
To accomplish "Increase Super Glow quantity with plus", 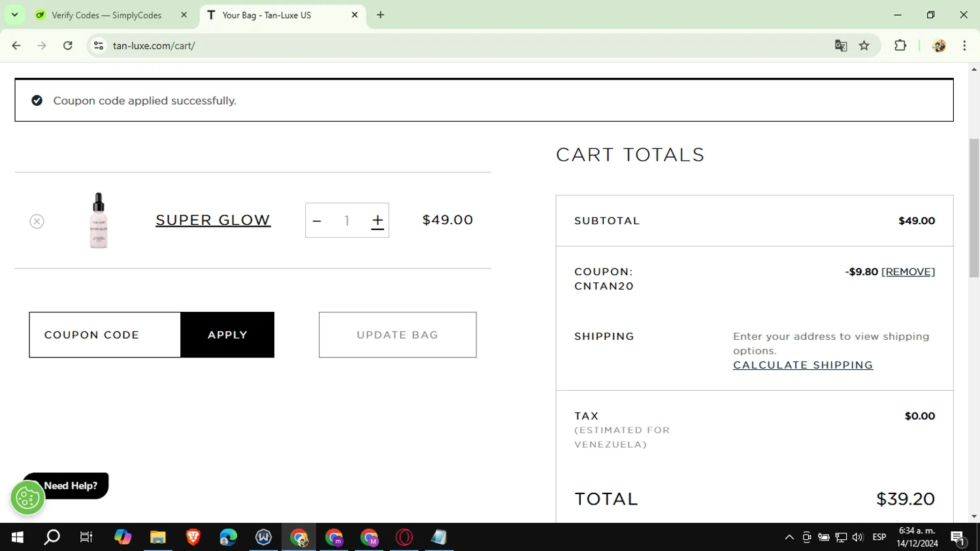I will (x=377, y=221).
